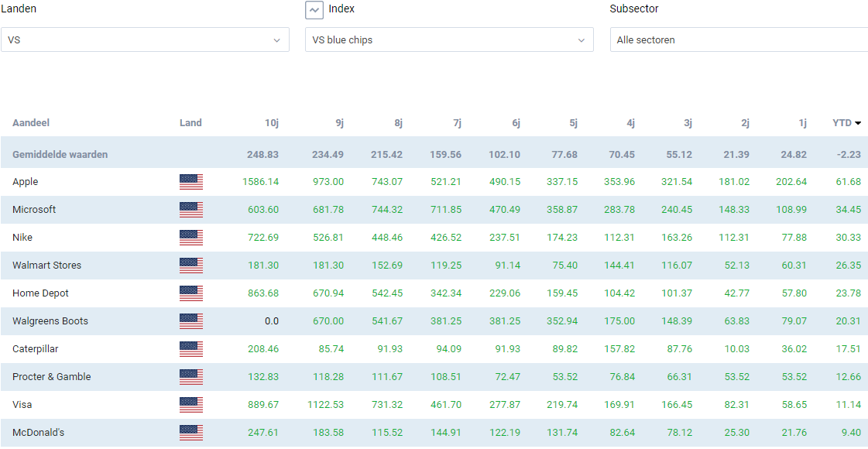The image size is (868, 449).
Task: Sort table by 7j column header
Action: pos(457,123)
